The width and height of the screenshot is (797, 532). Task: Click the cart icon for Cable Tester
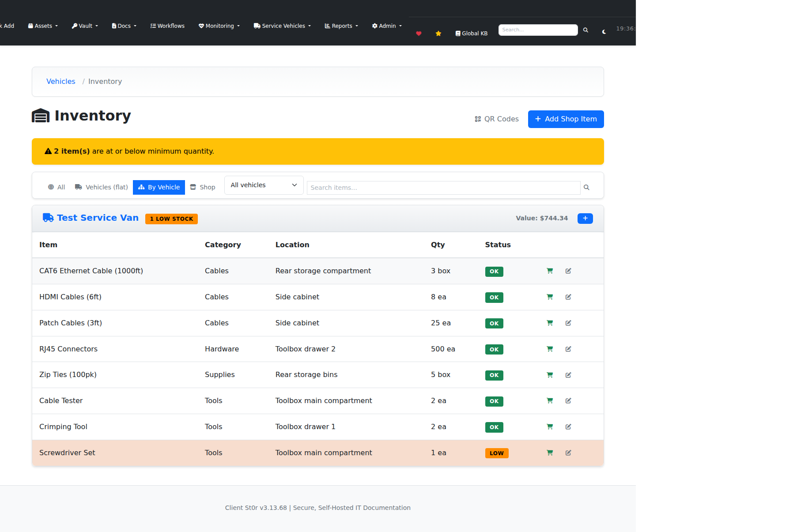coord(550,401)
